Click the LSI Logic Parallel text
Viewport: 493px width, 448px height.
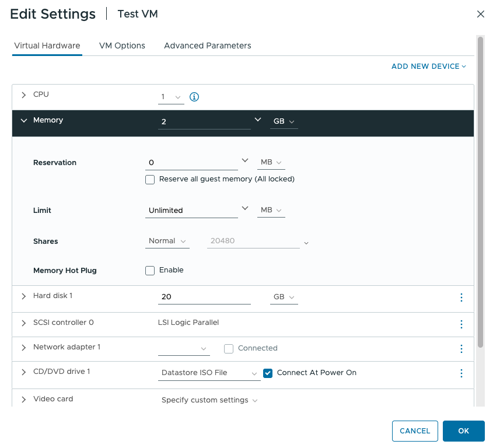(188, 323)
